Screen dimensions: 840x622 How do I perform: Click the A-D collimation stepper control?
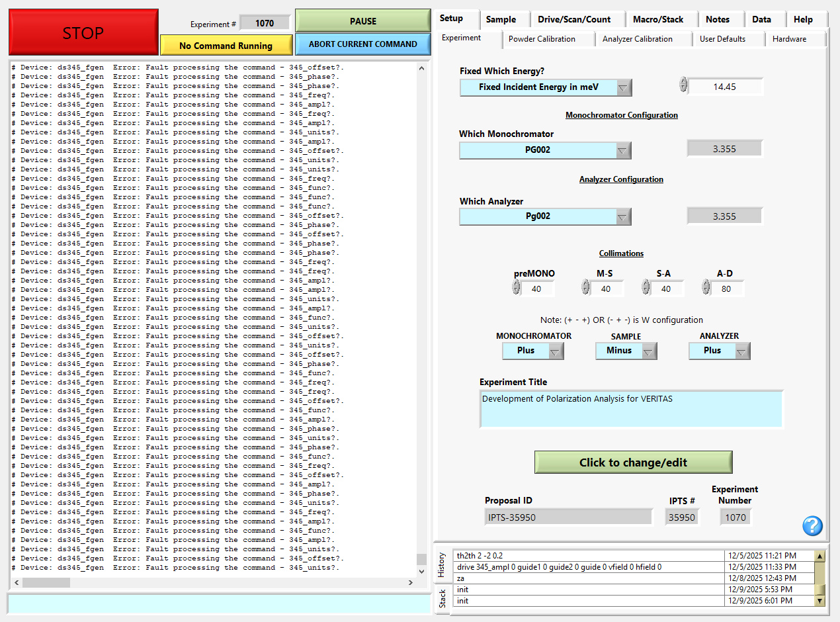[706, 288]
